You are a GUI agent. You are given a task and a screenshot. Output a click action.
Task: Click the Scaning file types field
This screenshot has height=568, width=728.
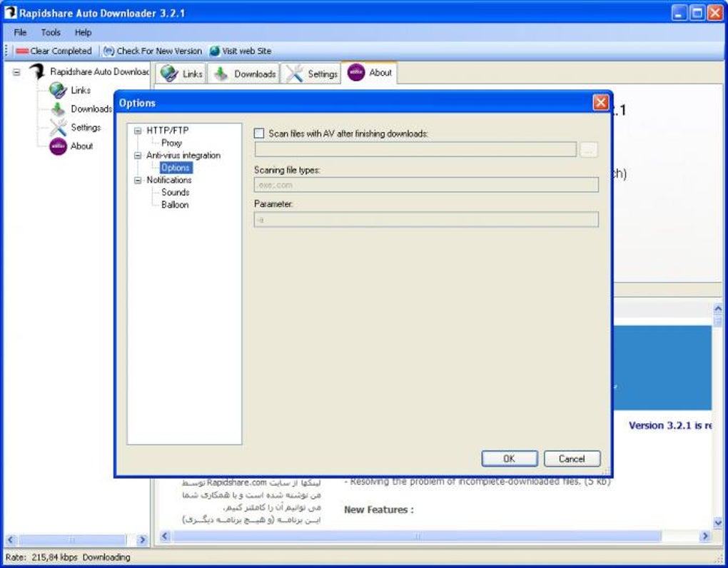click(x=426, y=185)
